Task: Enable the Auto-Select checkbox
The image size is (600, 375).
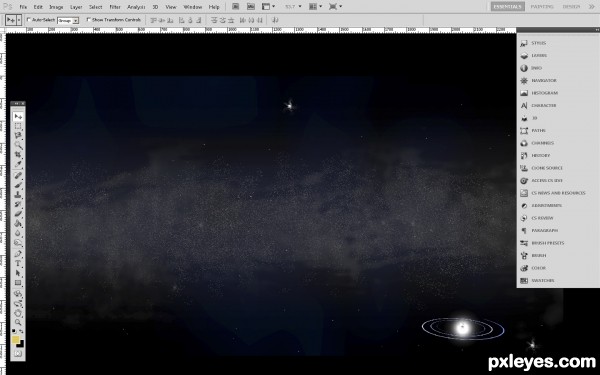Action: (x=29, y=20)
